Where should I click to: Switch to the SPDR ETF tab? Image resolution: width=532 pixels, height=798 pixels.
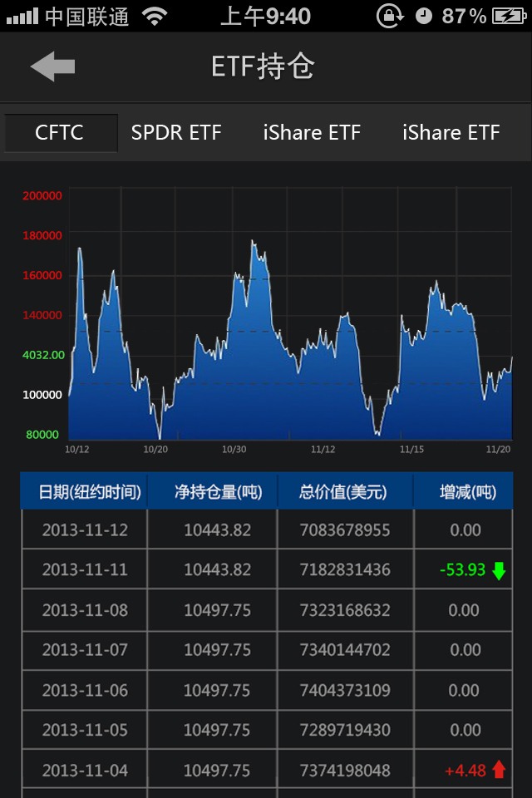click(x=176, y=133)
